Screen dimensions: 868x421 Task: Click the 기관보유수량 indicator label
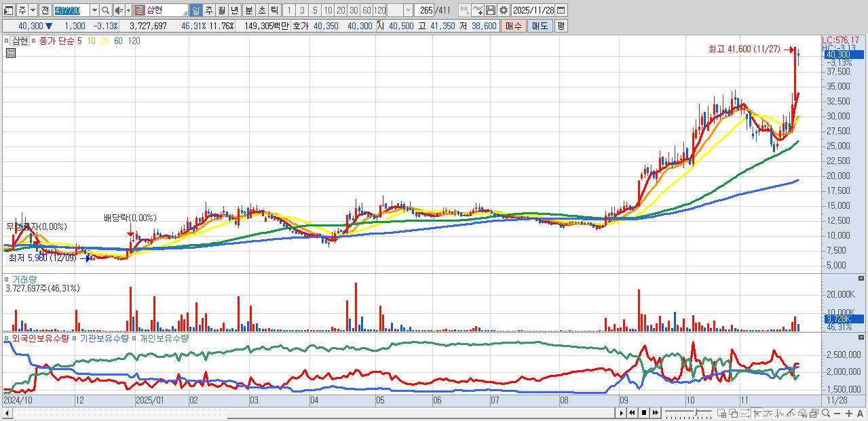coord(104,338)
